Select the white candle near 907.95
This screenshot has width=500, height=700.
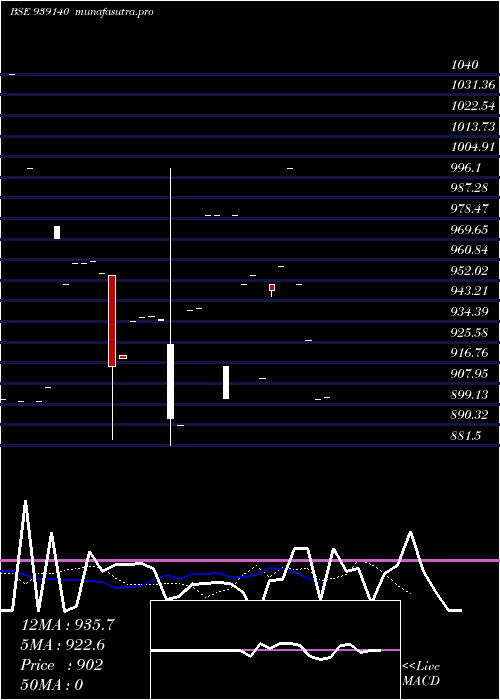pyautogui.click(x=226, y=383)
